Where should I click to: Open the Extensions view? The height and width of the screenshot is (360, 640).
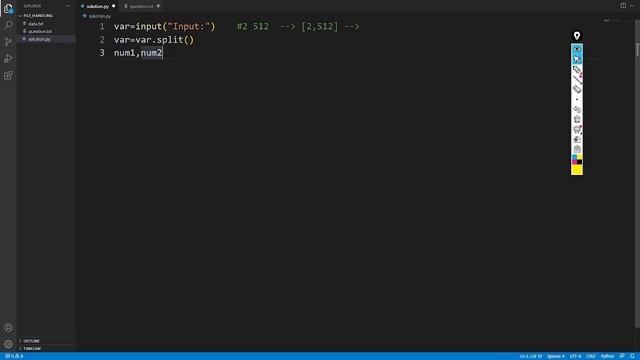click(x=8, y=76)
